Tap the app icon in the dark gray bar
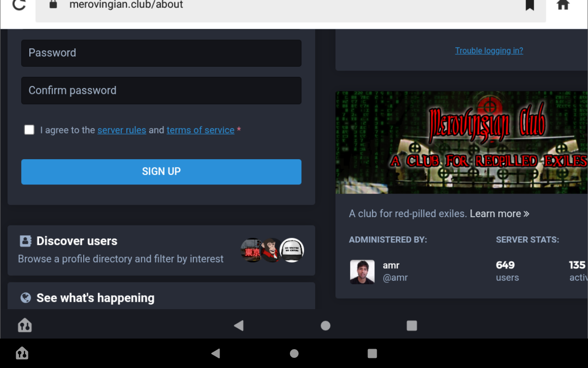 click(25, 325)
